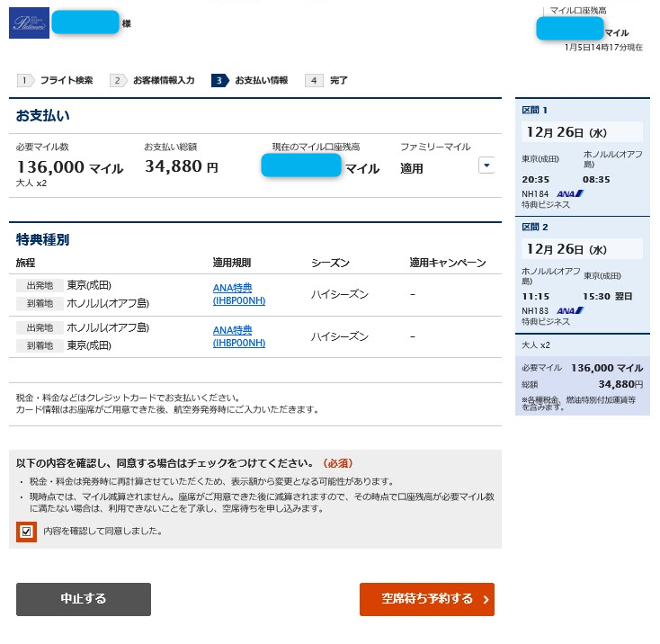Click flight number NH183

tap(535, 311)
